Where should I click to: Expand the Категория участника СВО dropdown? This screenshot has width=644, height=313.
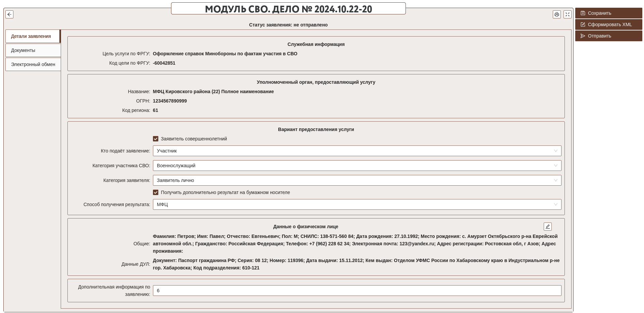pyautogui.click(x=357, y=166)
